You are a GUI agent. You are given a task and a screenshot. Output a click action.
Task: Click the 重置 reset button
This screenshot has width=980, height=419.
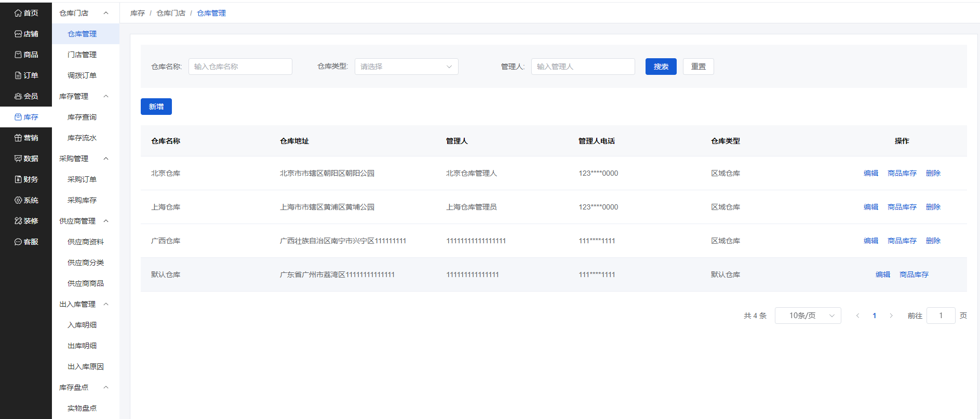tap(699, 67)
